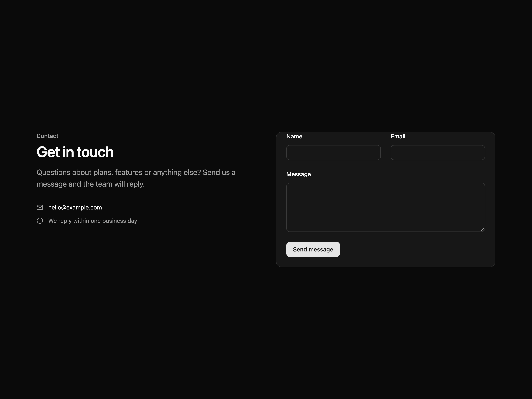
Task: Click the Name field label
Action: [x=294, y=136]
